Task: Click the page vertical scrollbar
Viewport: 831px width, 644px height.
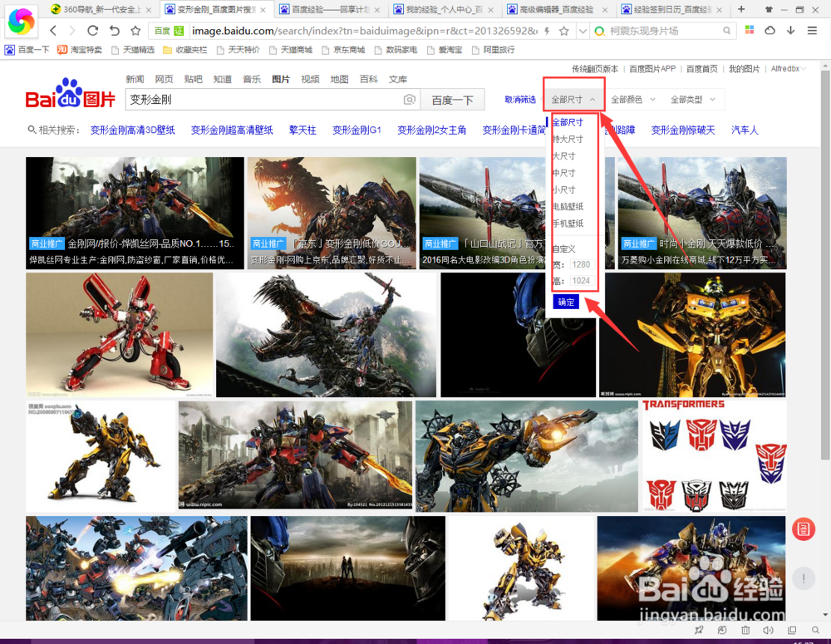Action: click(824, 265)
